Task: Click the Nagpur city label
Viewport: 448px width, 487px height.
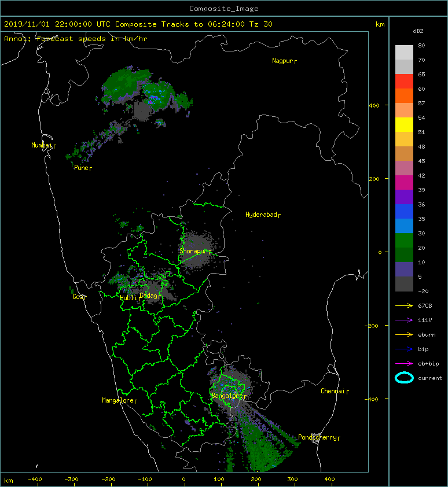Action: [x=284, y=61]
